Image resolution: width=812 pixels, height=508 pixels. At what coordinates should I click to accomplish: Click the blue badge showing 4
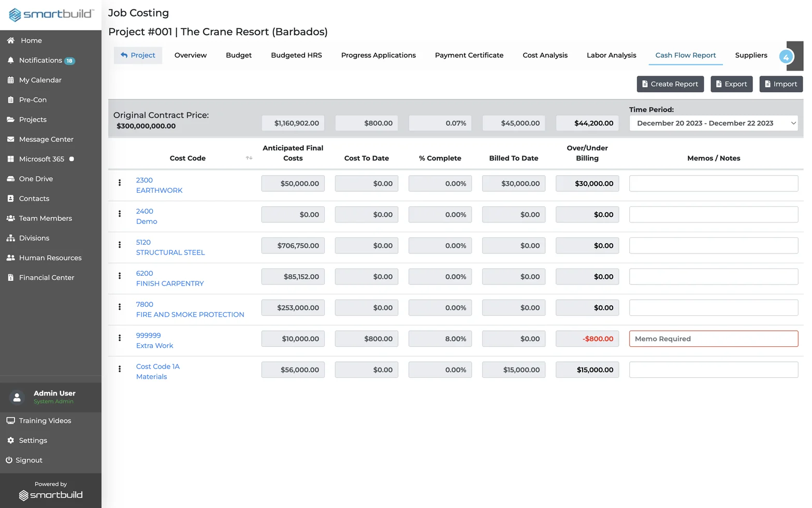tap(786, 57)
